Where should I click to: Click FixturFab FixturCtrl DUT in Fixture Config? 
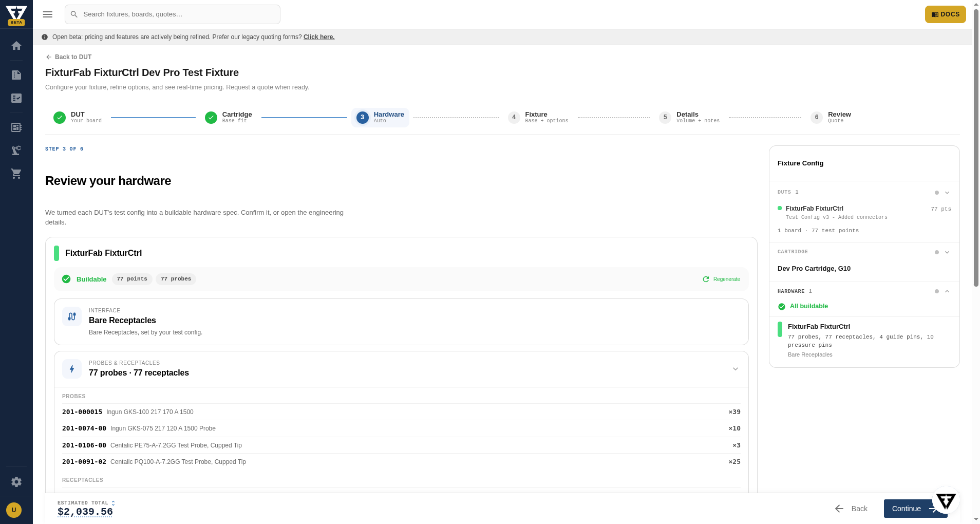pyautogui.click(x=864, y=213)
